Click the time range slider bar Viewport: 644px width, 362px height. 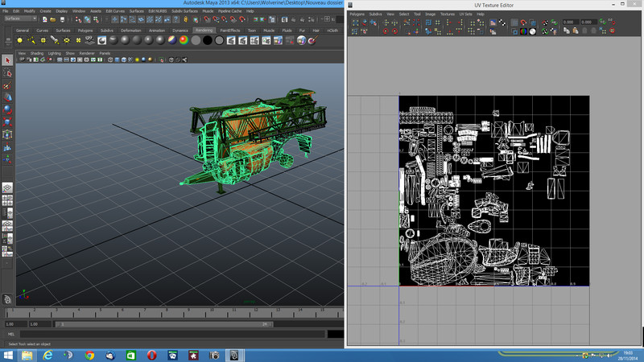(x=165, y=324)
